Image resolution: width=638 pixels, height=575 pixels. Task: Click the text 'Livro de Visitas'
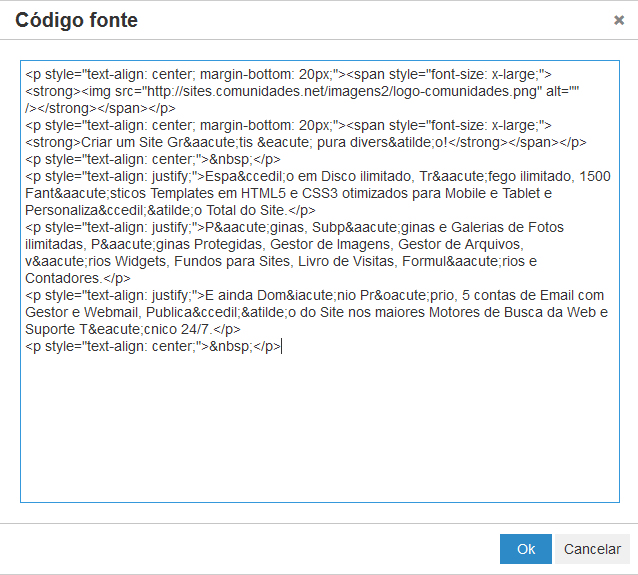pyautogui.click(x=346, y=261)
